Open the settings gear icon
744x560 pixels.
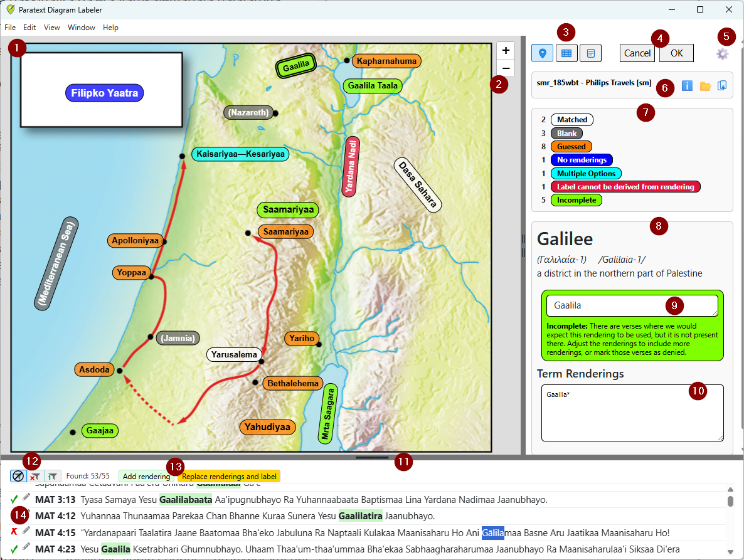point(722,54)
